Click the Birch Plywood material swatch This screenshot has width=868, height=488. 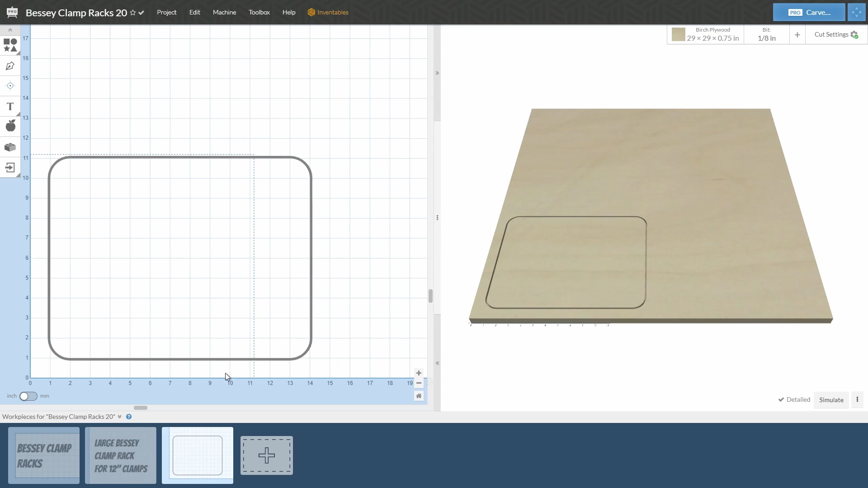point(678,35)
